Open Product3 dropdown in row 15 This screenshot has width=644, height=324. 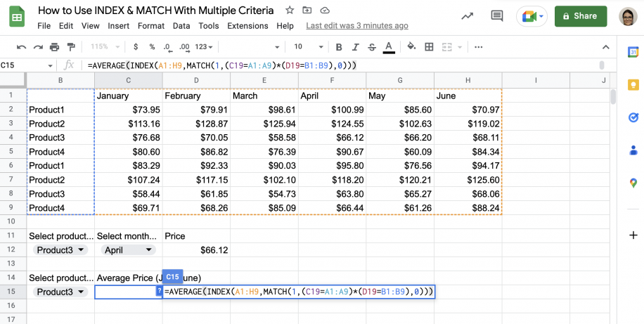tap(60, 292)
